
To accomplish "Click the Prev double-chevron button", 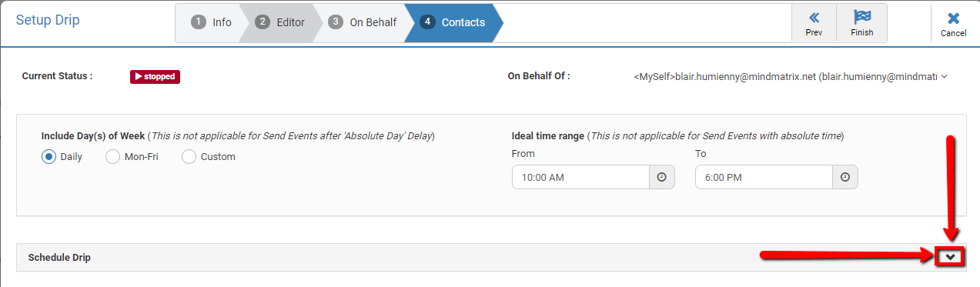I will point(814,23).
